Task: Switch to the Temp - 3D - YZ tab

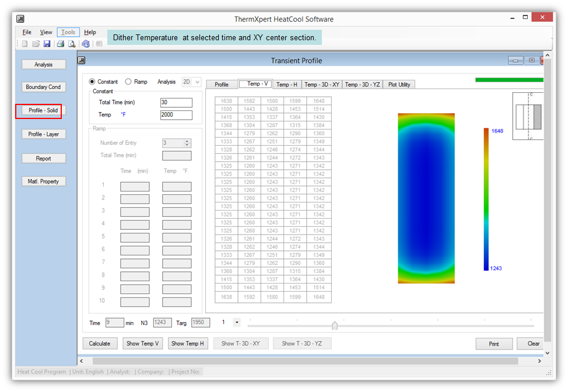Action: (x=362, y=85)
